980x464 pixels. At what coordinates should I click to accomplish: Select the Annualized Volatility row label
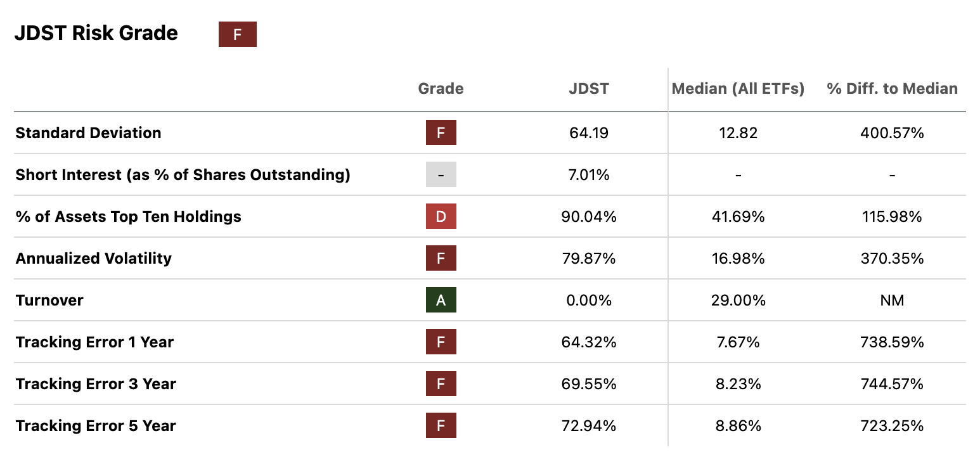coord(93,259)
